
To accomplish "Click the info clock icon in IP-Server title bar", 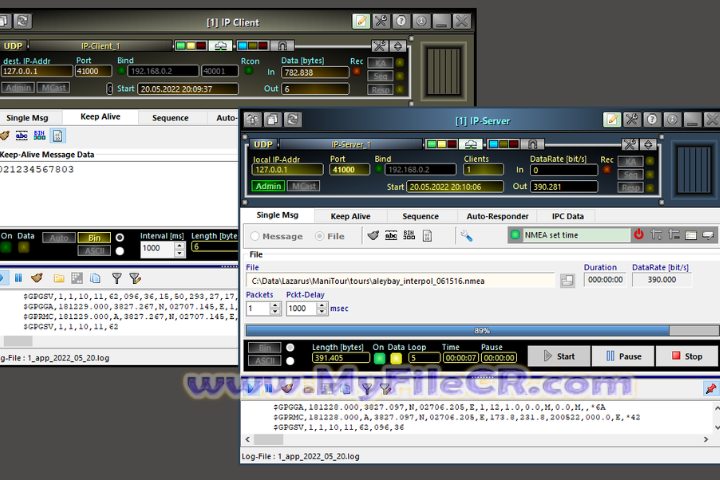I will pos(672,120).
